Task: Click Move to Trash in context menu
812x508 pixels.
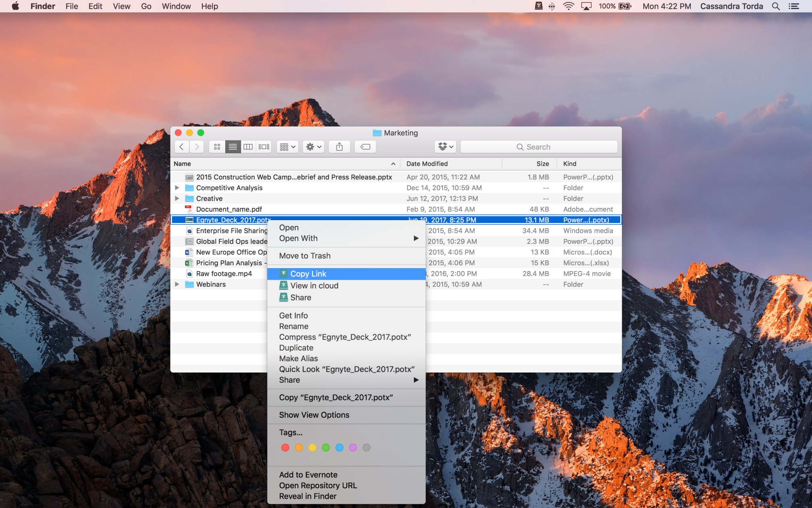Action: [305, 256]
